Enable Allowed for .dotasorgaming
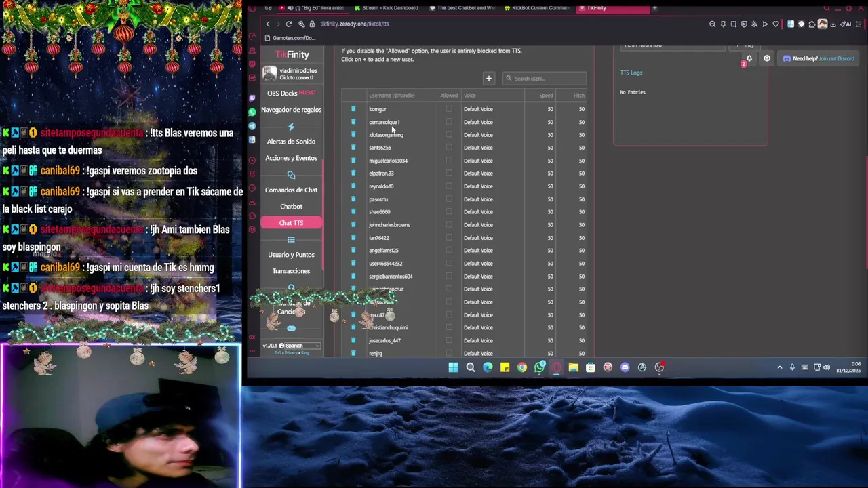The image size is (868, 488). click(x=449, y=135)
